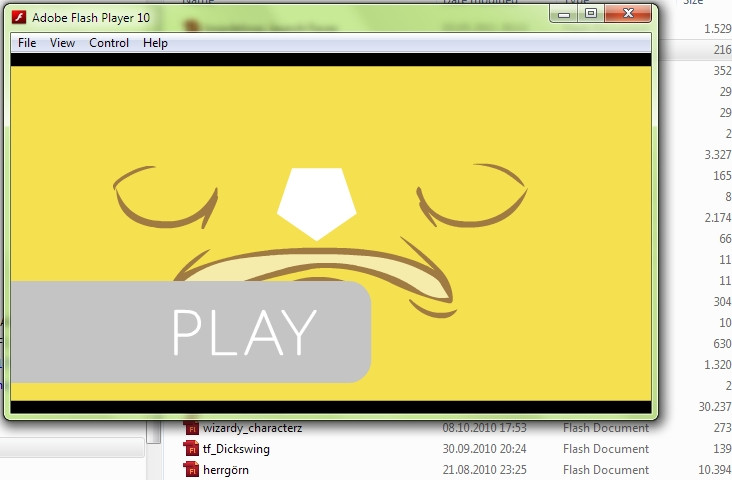Minimize the Adobe Flash Player window
This screenshot has height=480, width=732.
pos(564,14)
